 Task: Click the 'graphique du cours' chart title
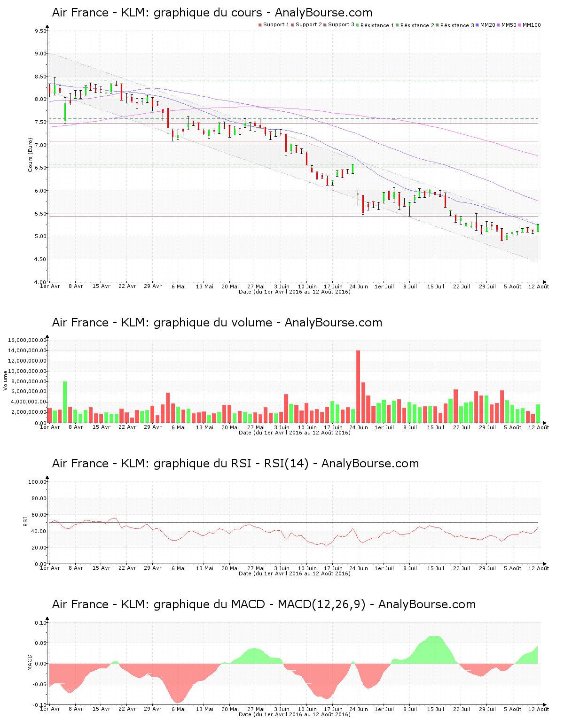[212, 13]
